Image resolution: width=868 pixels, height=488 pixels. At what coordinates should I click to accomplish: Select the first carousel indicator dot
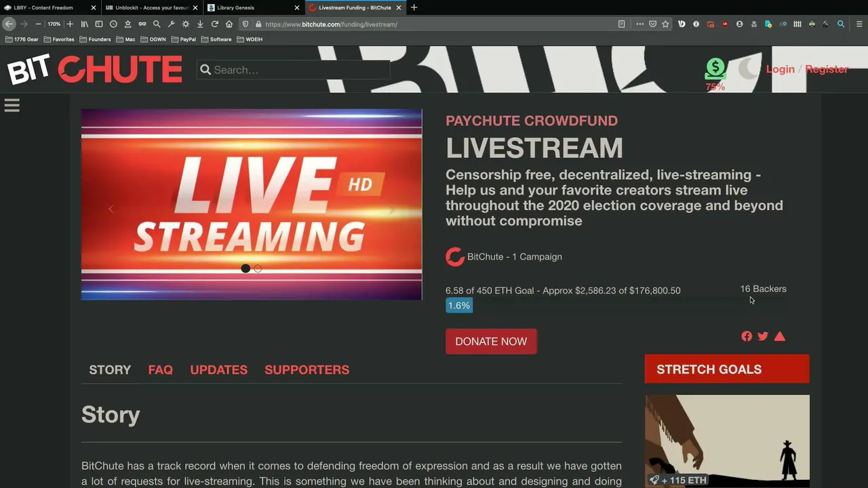coord(245,268)
